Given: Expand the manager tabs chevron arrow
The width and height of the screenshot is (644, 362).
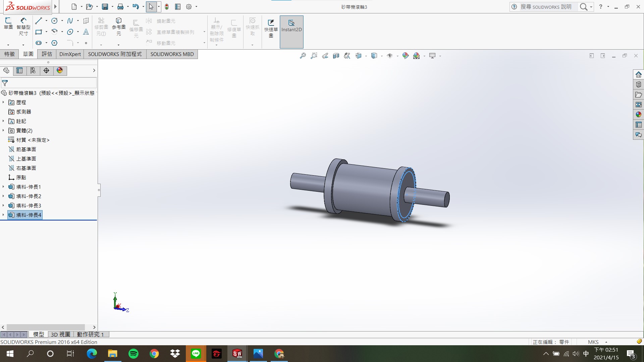Looking at the screenshot, I should (x=94, y=70).
